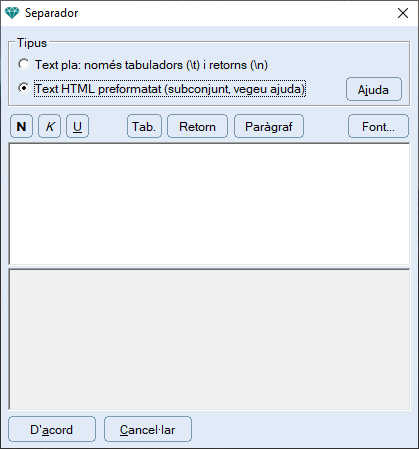This screenshot has height=449, width=419.
Task: Click the 'Text HTML preformatat' option label
Action: [x=170, y=89]
